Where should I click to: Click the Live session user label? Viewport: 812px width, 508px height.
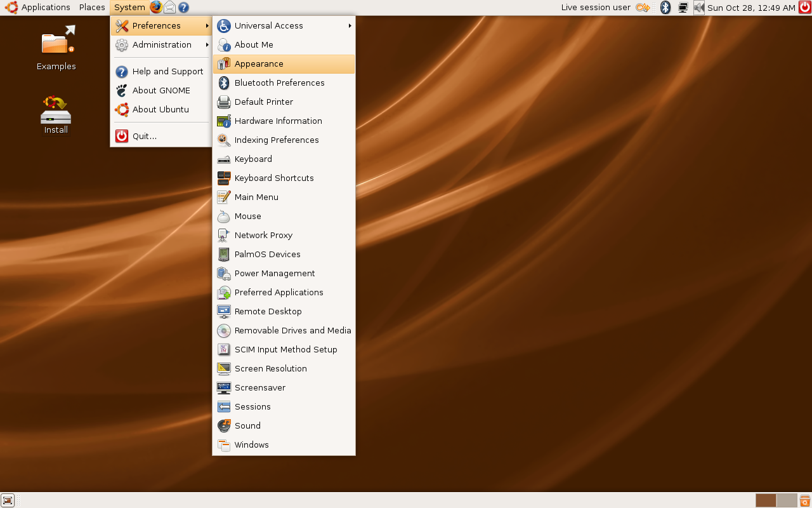click(596, 8)
